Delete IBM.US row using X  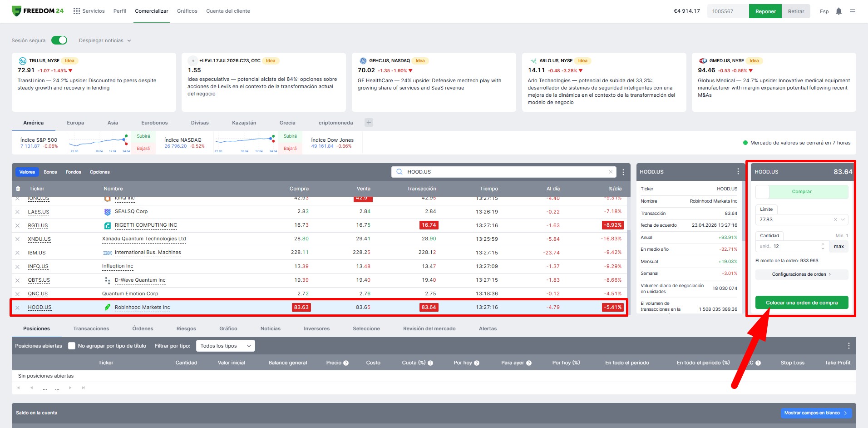(x=18, y=253)
